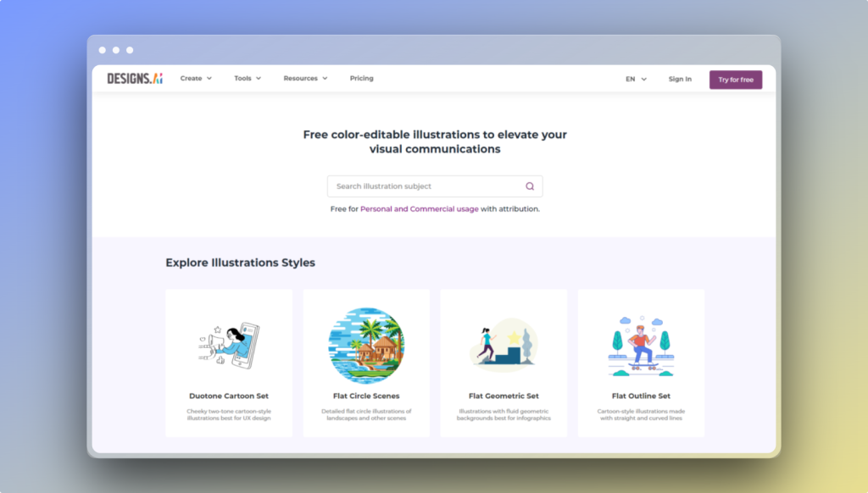Click the Duotone Cartoon Set title

tap(229, 396)
